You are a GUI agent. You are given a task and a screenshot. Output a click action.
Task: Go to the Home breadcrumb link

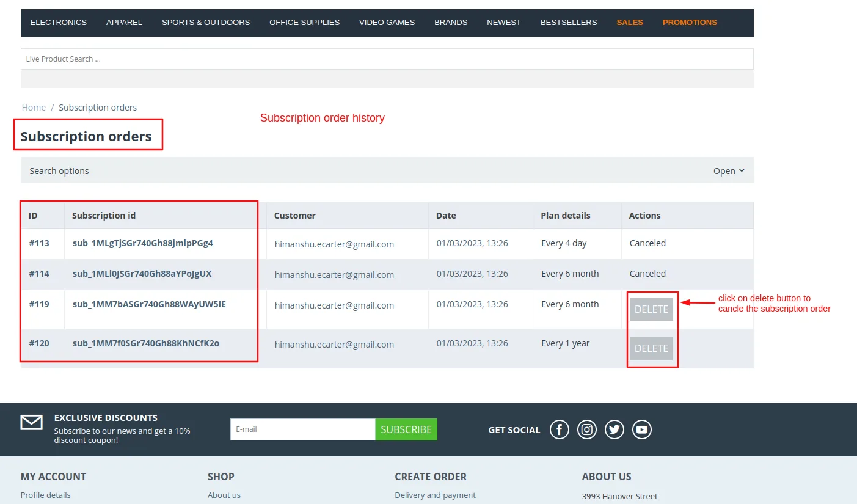pyautogui.click(x=34, y=108)
